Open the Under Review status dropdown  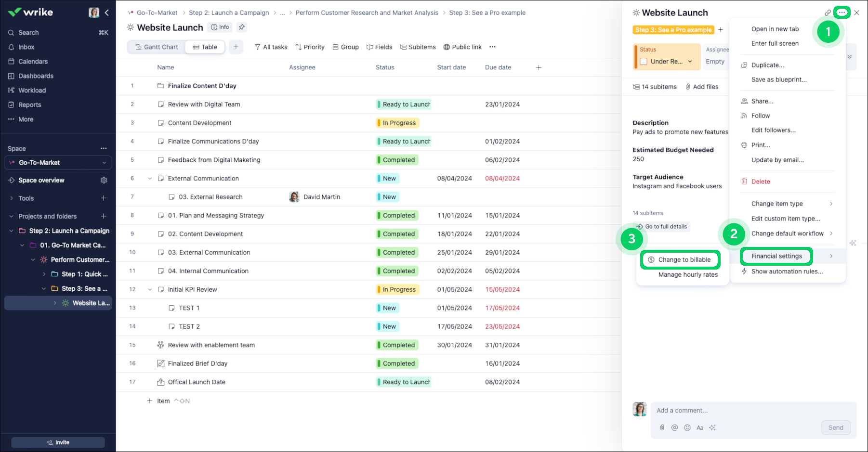coord(690,62)
